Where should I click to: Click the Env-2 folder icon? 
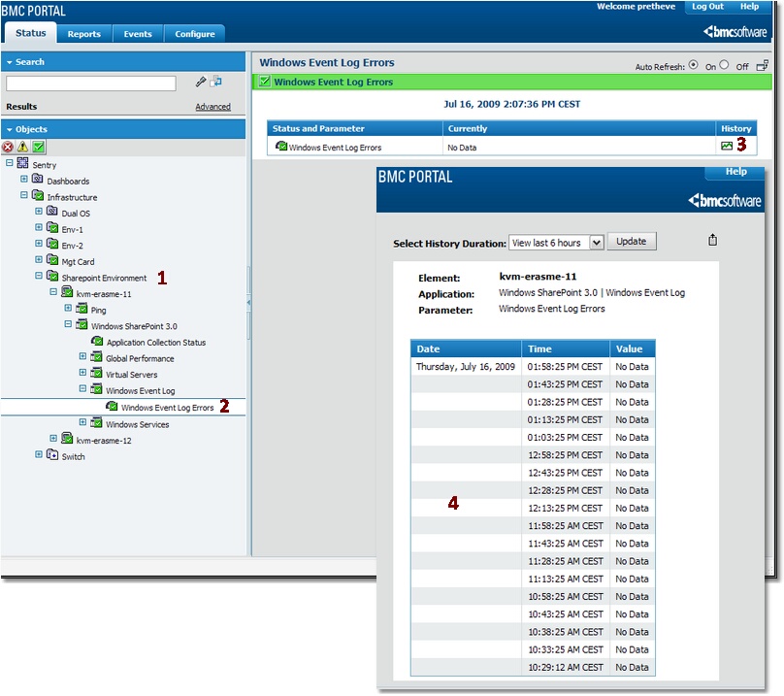tap(52, 244)
